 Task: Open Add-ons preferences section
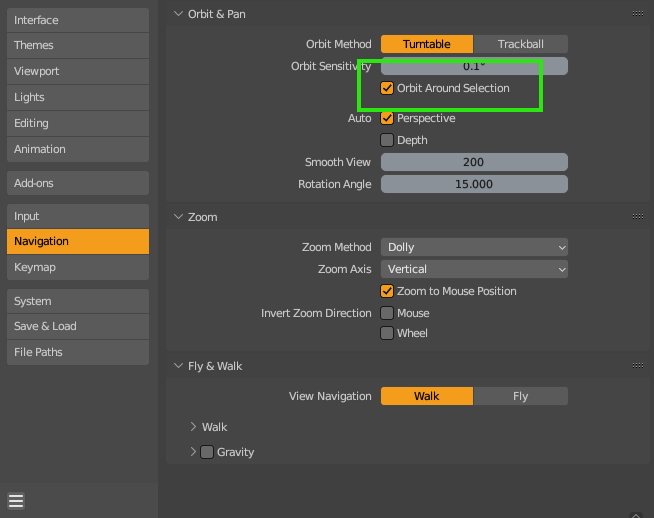click(78, 183)
